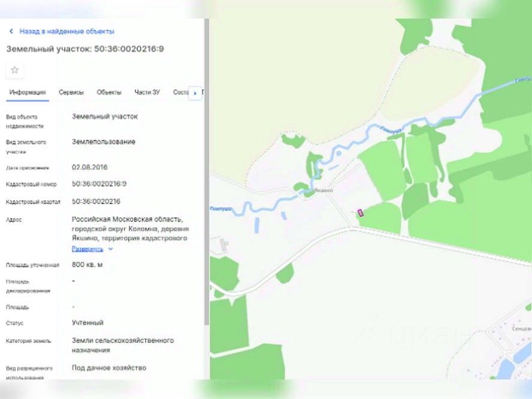Click the Якшино village label on map
Screen dimensions: 532x399
(x=324, y=191)
